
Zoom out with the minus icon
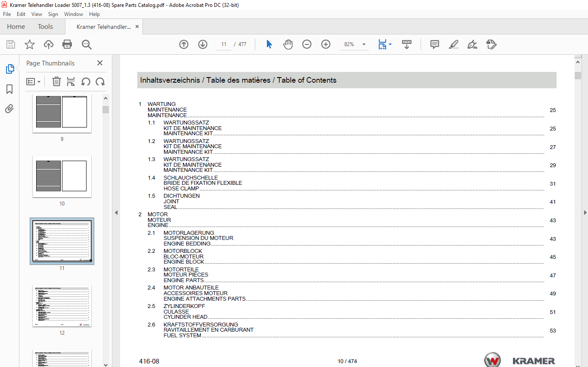point(307,44)
